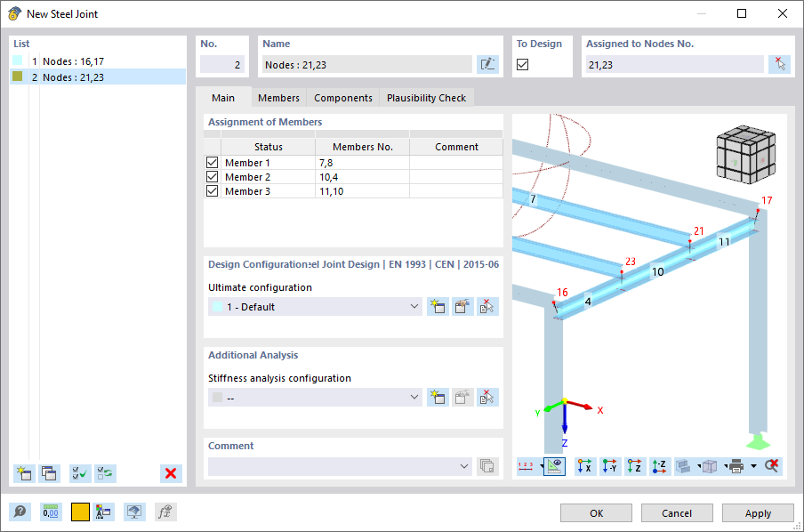Open the search help icon at bottom left
Image resolution: width=804 pixels, height=532 pixels.
pos(20,512)
